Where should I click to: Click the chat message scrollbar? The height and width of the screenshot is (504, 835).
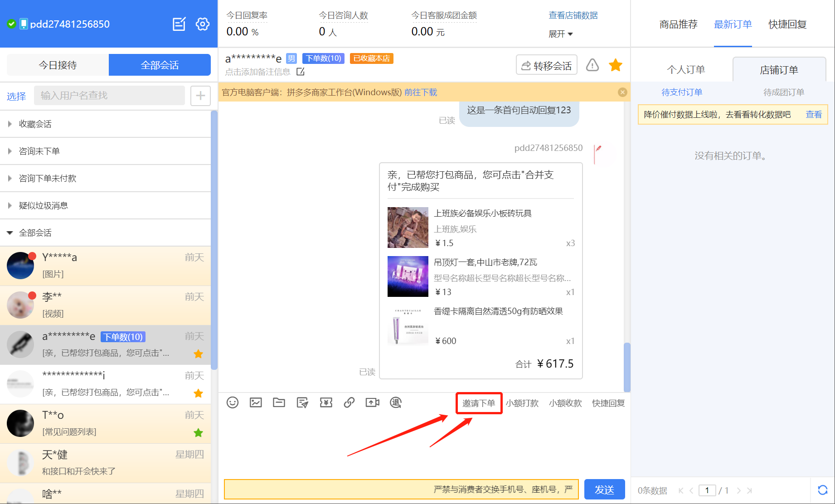627,367
